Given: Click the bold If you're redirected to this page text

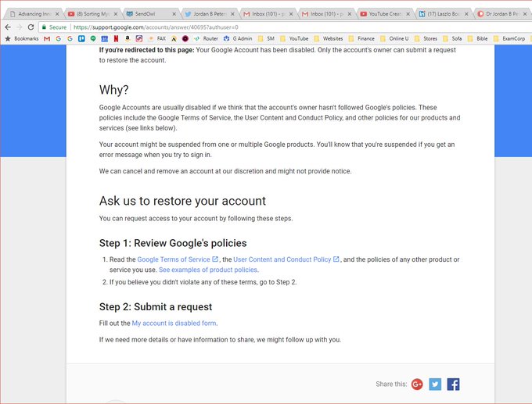Looking at the screenshot, I should [146, 50].
